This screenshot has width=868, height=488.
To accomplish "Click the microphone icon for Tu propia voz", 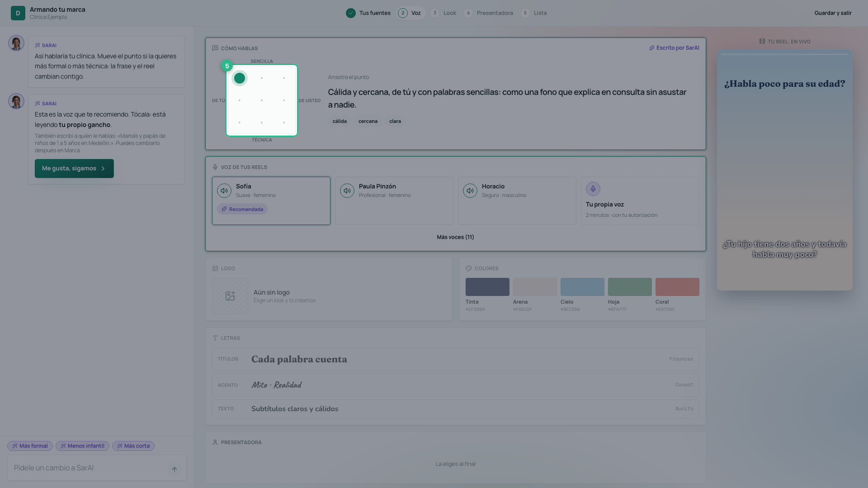I will pos(593,189).
